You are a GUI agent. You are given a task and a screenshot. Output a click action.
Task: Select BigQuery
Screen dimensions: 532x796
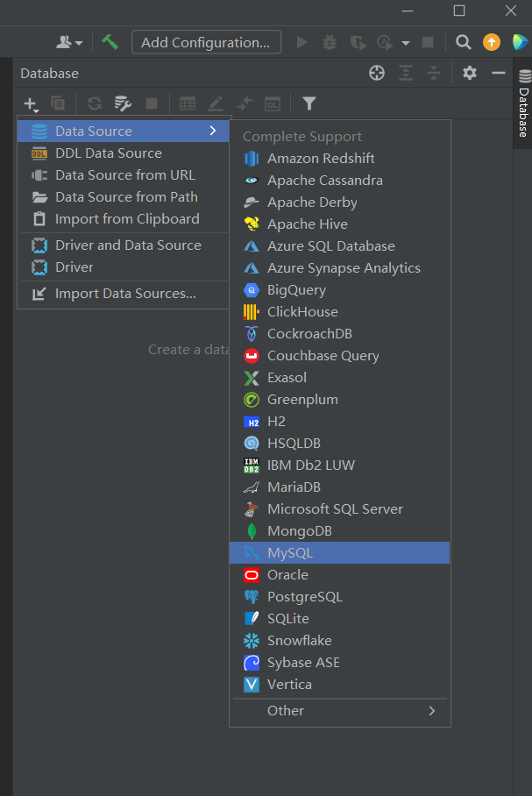tap(339, 290)
